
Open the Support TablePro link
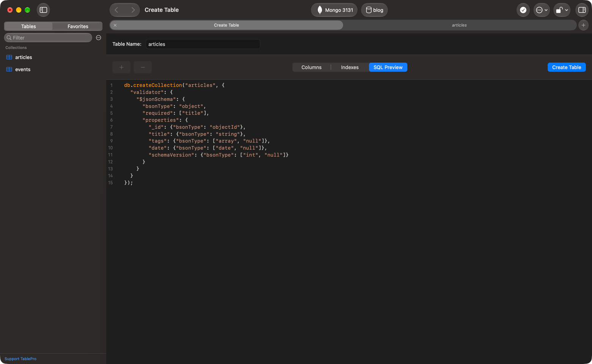click(20, 359)
